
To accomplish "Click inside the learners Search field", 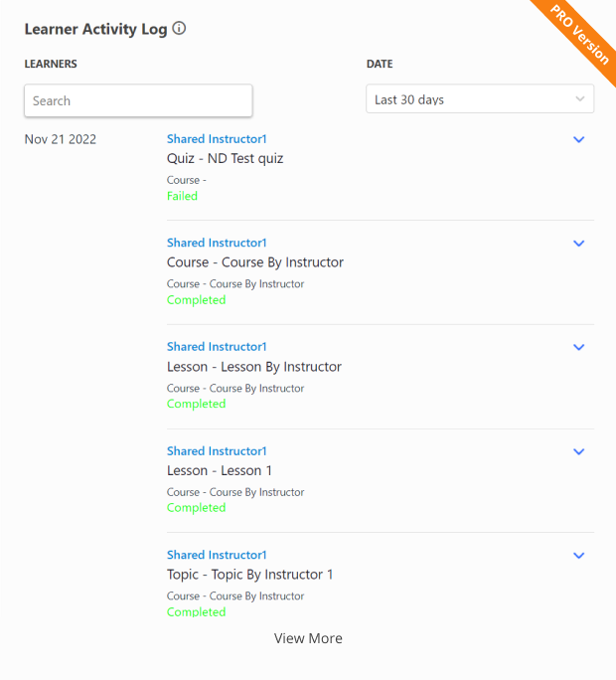I will [x=138, y=100].
